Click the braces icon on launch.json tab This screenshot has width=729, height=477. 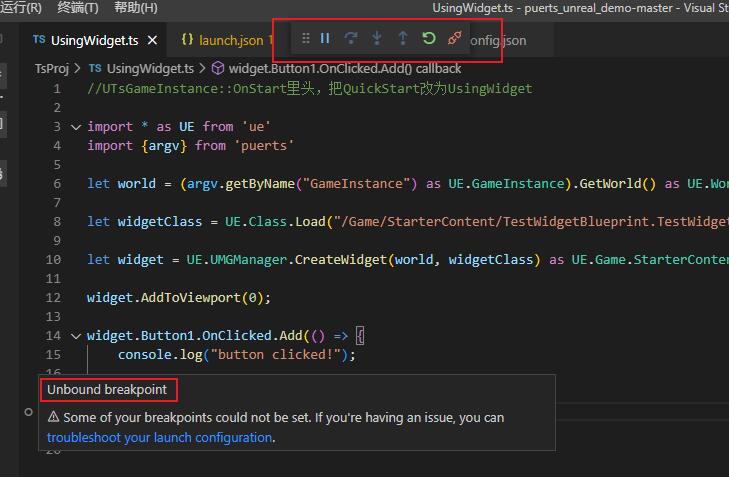[x=187, y=40]
